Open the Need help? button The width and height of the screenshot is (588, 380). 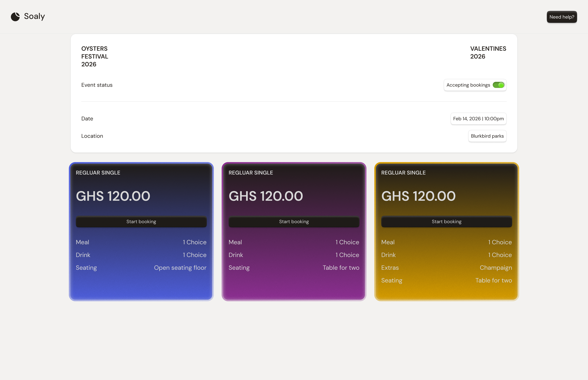click(x=562, y=17)
